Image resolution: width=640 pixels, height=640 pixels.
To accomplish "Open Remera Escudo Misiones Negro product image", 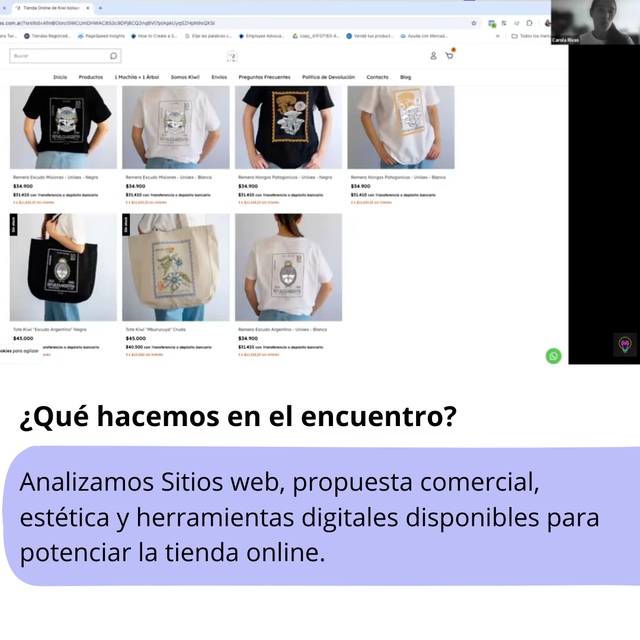I will (63, 127).
